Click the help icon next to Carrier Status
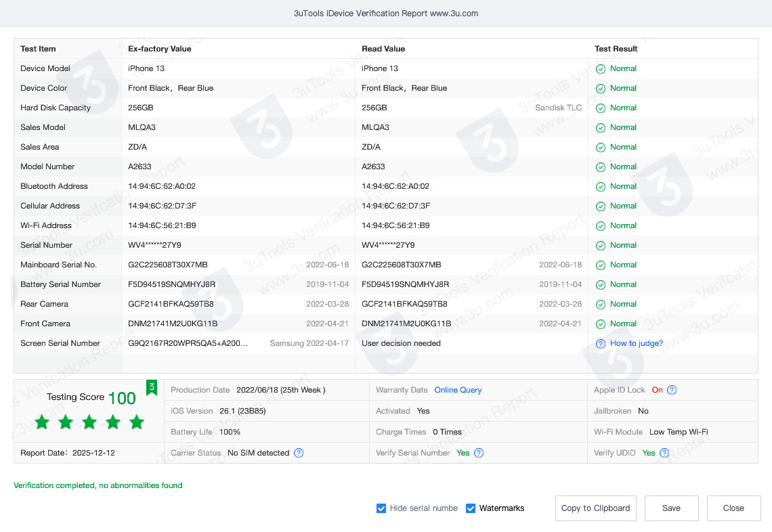772x532 pixels. (x=299, y=453)
